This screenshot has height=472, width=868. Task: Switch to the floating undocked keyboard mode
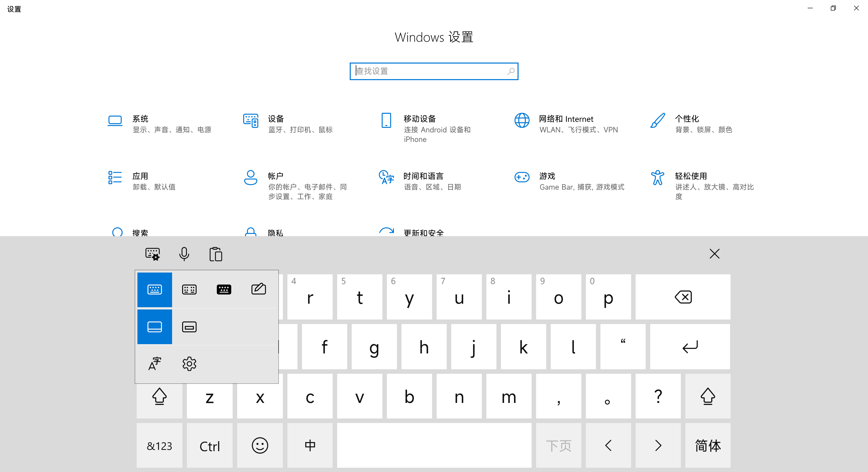(189, 327)
